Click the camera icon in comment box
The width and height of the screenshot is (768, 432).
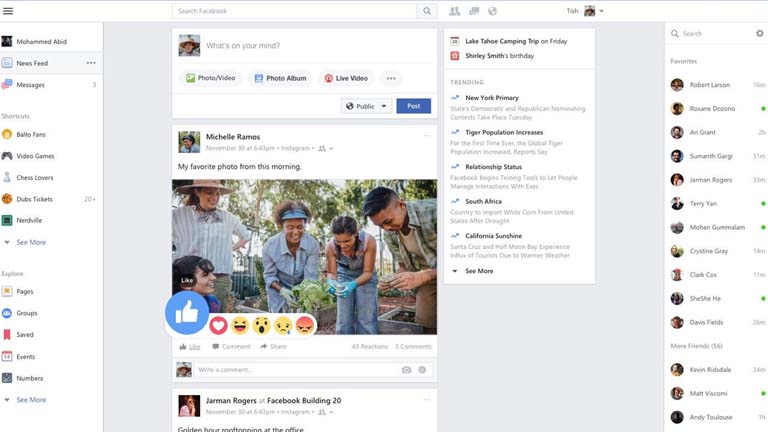tap(406, 370)
